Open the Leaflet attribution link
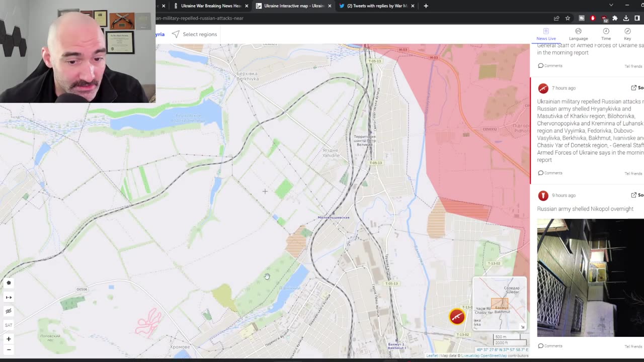Image resolution: width=644 pixels, height=362 pixels. (x=432, y=356)
